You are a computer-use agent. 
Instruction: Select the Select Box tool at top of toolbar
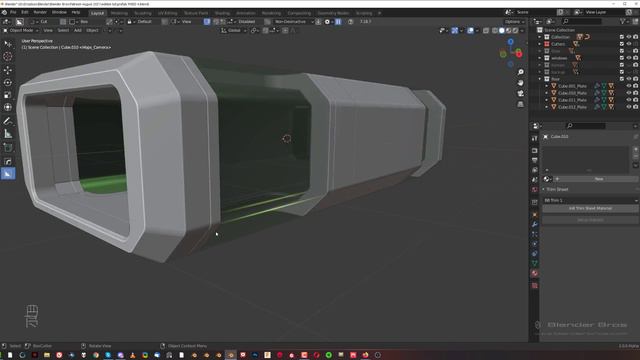click(8, 44)
